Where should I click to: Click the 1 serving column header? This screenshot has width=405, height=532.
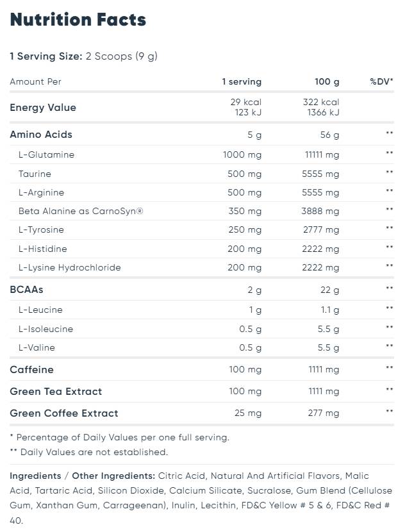(242, 82)
